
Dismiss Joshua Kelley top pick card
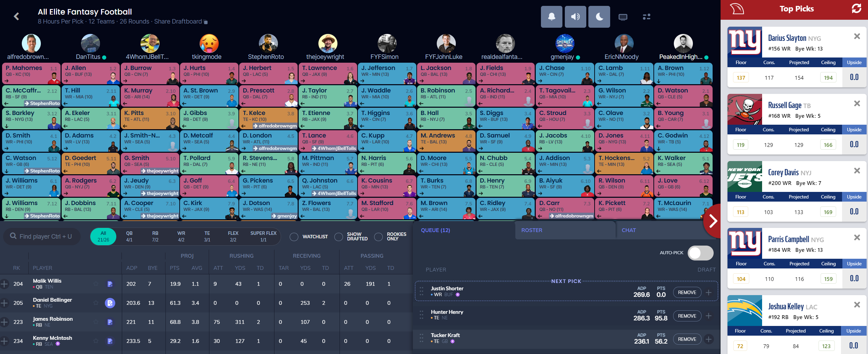click(x=857, y=305)
